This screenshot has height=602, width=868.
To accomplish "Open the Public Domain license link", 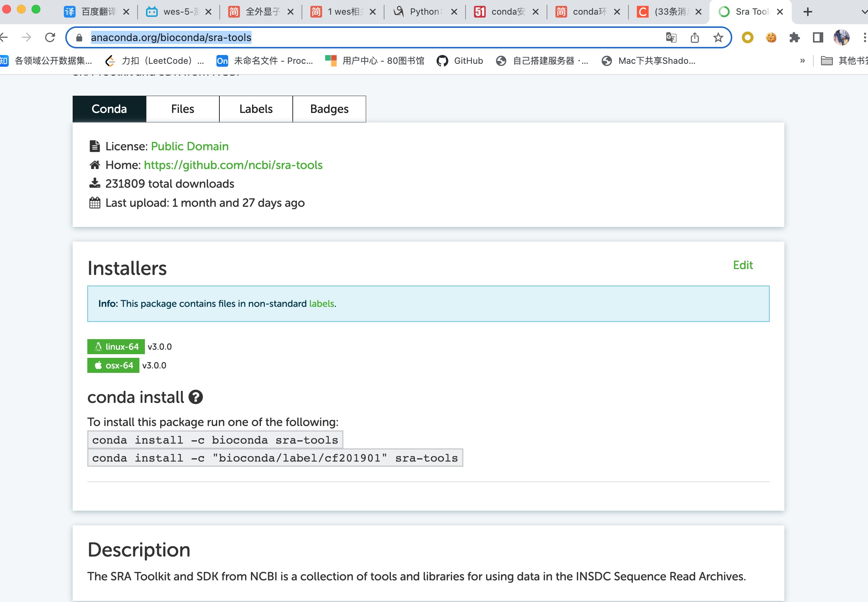I will tap(190, 146).
